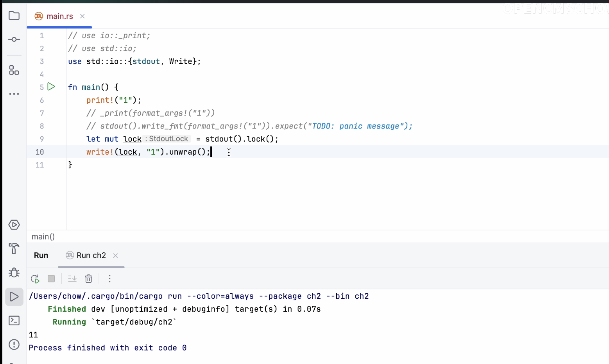The width and height of the screenshot is (609, 364).
Task: Close the main.rs tab
Action: 82,16
